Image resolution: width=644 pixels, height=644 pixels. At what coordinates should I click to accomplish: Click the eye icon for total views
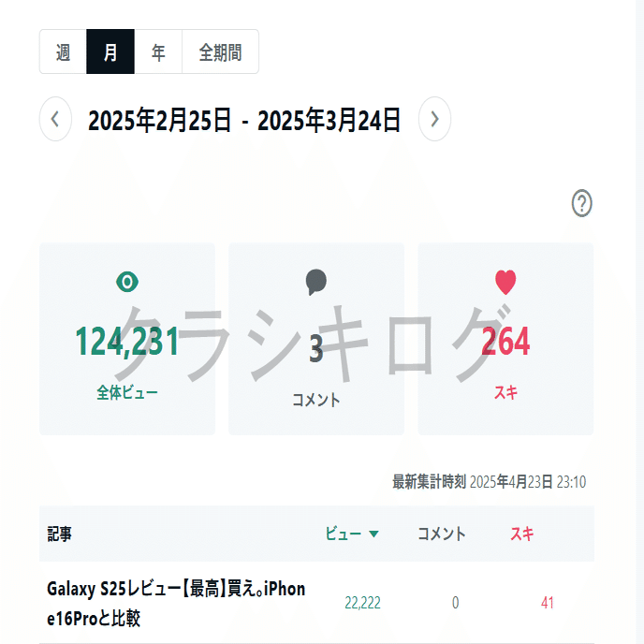coord(126,281)
